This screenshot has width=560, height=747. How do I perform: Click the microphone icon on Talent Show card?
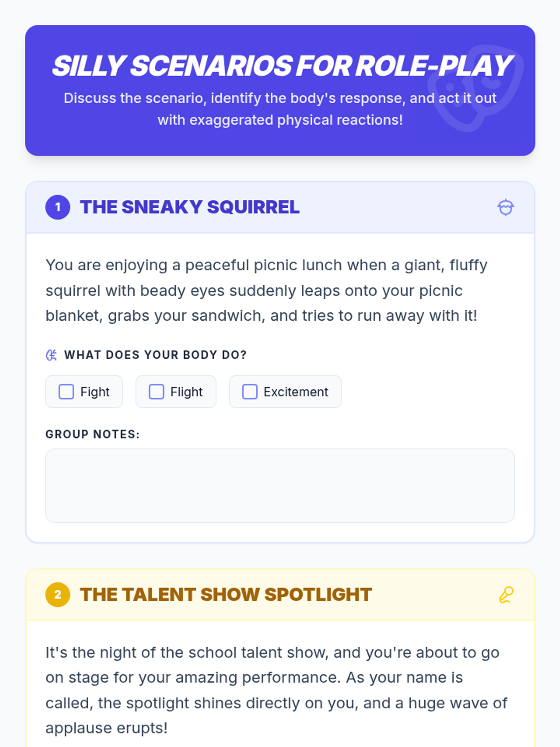[x=506, y=595]
